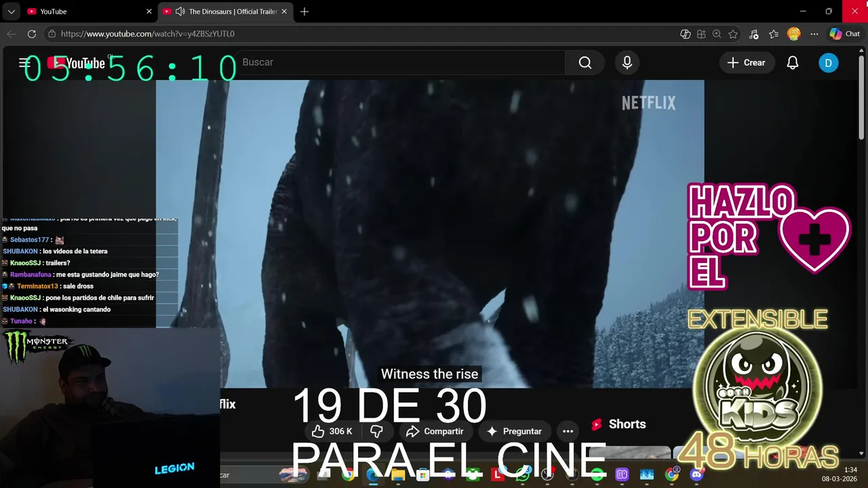View site information lock icon
This screenshot has width=868, height=488.
tap(52, 34)
